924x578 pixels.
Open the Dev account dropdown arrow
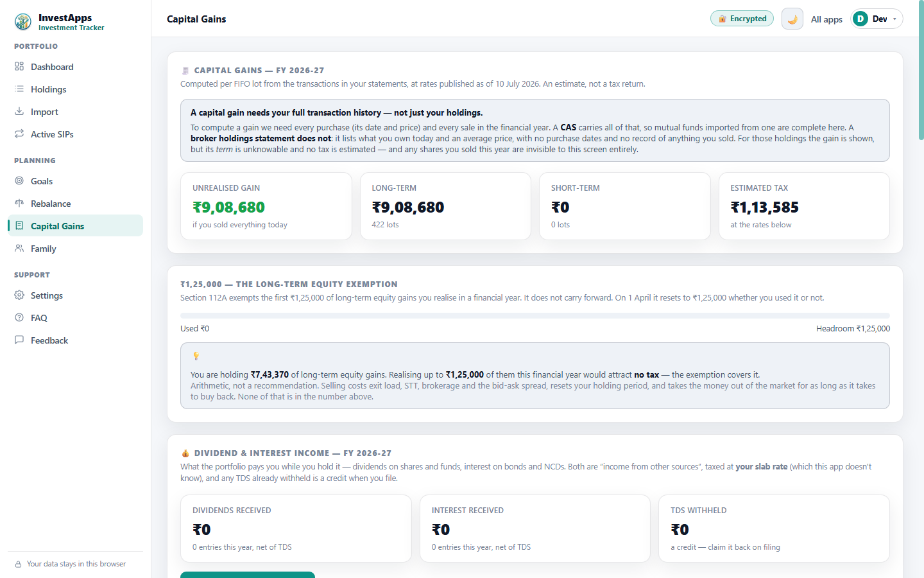tap(894, 19)
